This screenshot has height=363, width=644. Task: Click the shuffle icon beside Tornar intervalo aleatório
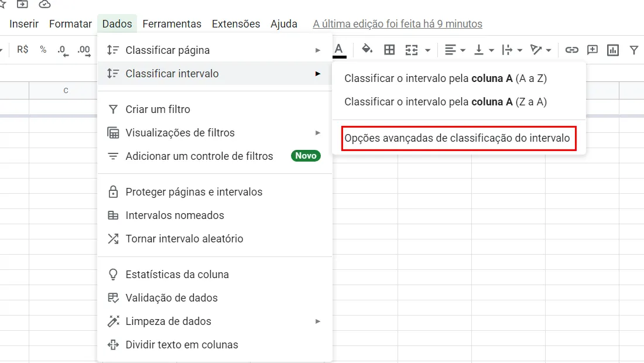(113, 238)
